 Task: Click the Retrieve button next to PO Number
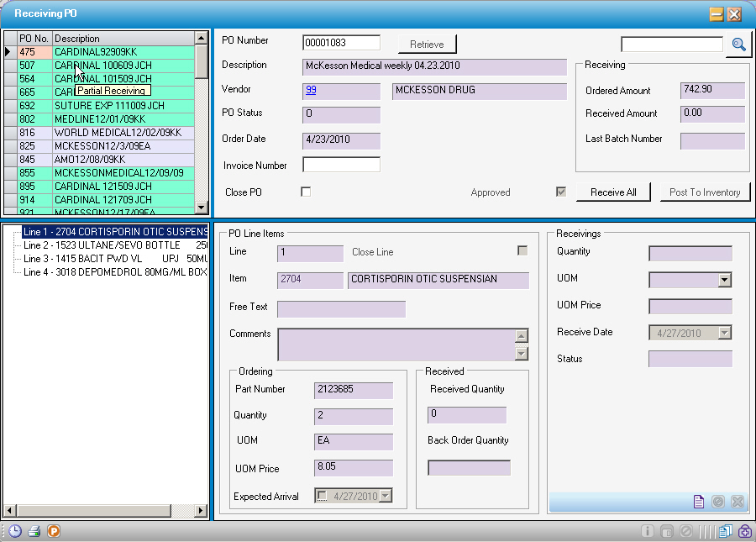click(x=427, y=44)
